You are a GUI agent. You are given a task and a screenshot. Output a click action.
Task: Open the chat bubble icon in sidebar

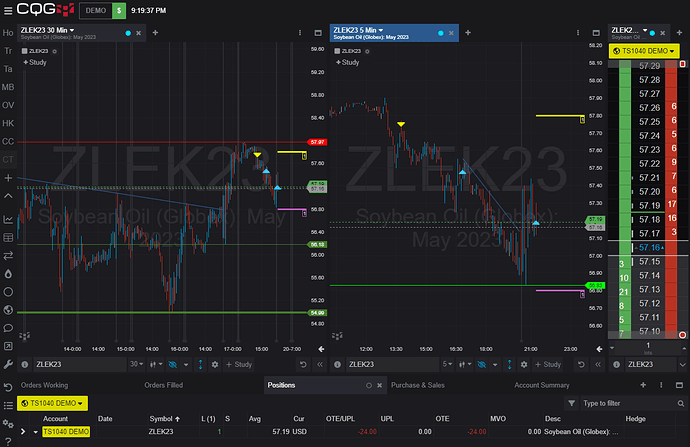coord(8,328)
